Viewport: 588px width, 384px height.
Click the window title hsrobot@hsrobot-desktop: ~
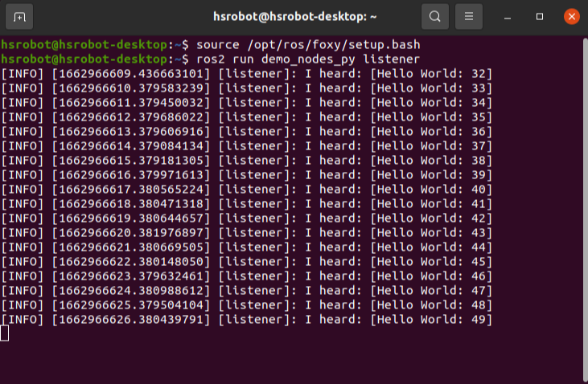294,17
